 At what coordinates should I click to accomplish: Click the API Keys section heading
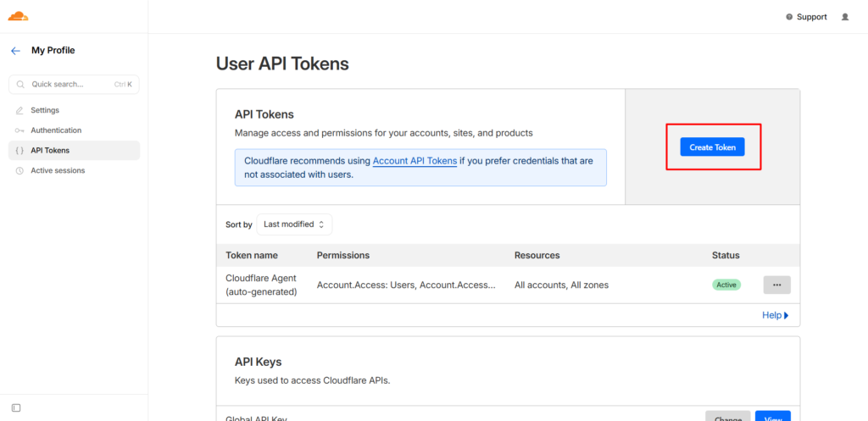[x=258, y=362]
